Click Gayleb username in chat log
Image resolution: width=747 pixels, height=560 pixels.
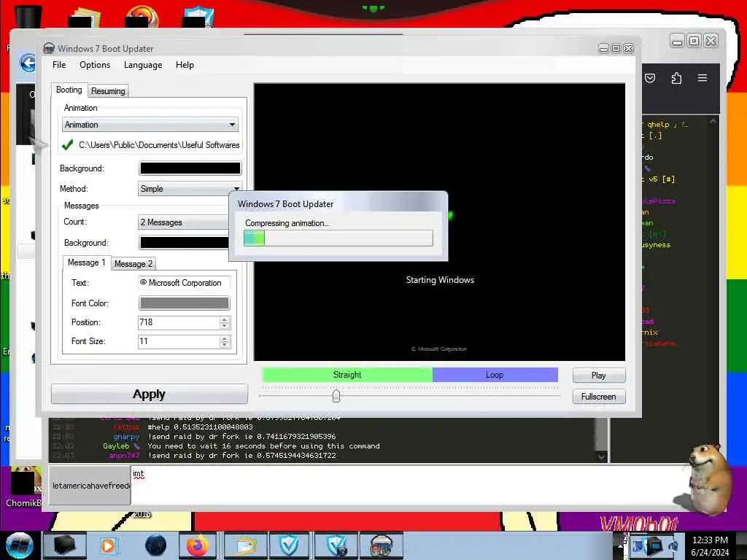tap(116, 446)
